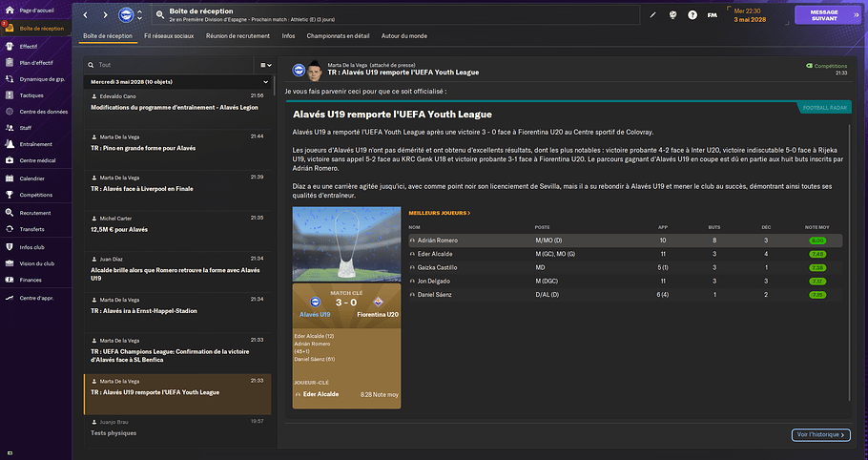
Task: Sort table by NOTE MOY column
Action: [817, 227]
